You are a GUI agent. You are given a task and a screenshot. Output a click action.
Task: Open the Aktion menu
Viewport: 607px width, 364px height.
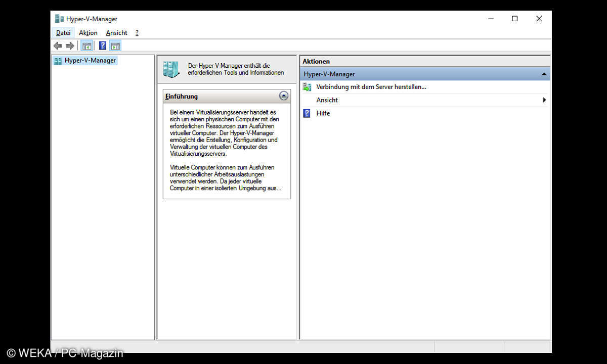click(88, 33)
